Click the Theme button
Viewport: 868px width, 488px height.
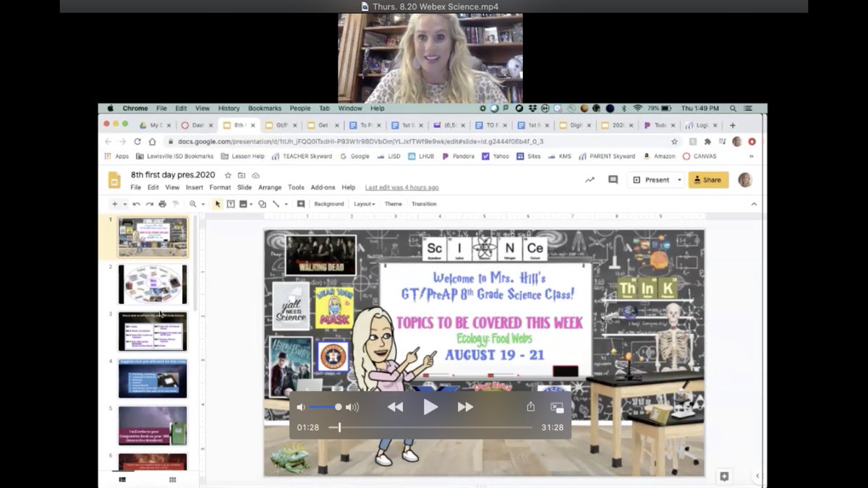click(x=393, y=204)
